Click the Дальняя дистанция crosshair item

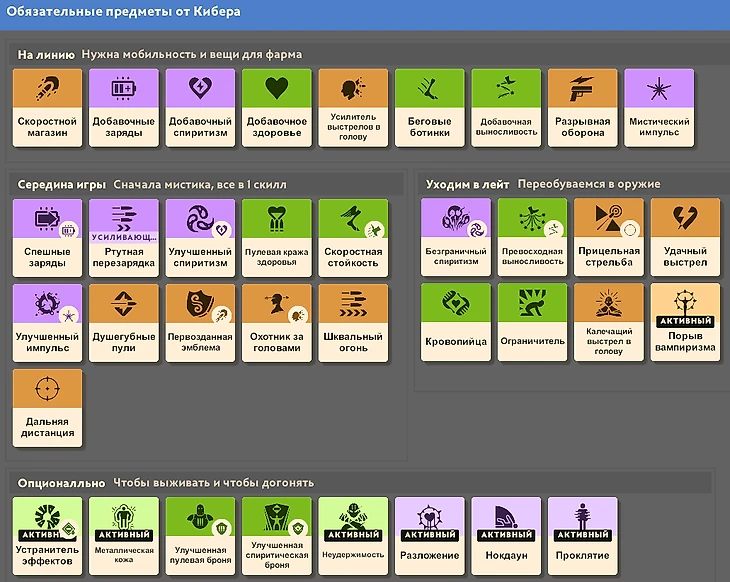(47, 408)
